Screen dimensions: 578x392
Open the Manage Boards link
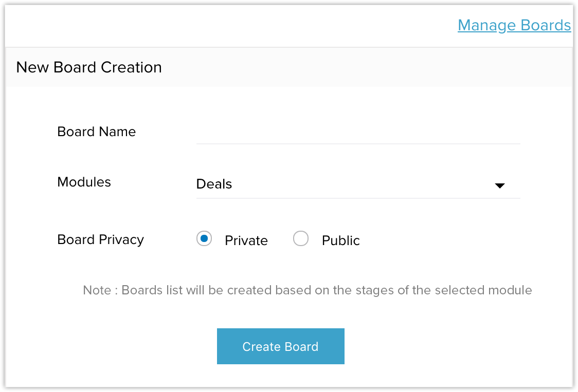tap(514, 25)
